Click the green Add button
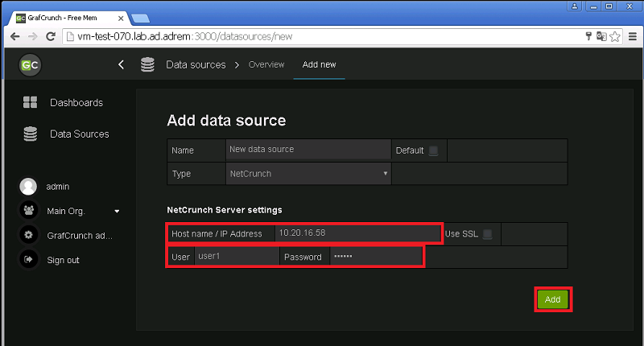This screenshot has width=644, height=346. pos(553,299)
